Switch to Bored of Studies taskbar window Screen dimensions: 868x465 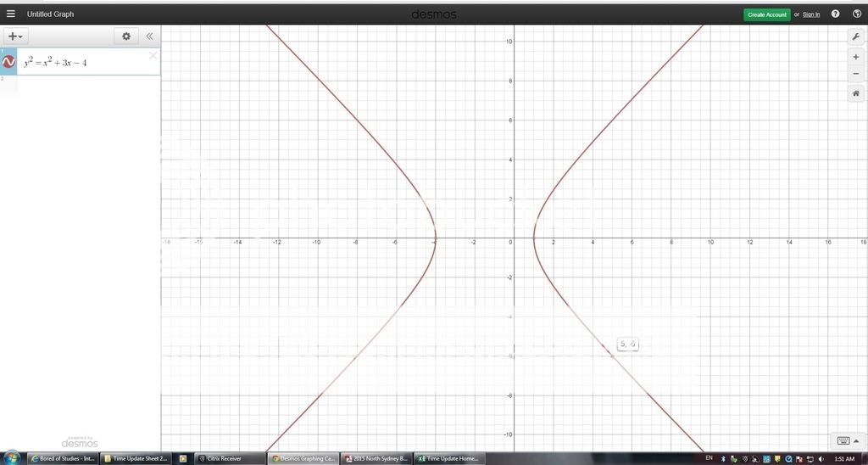point(63,458)
